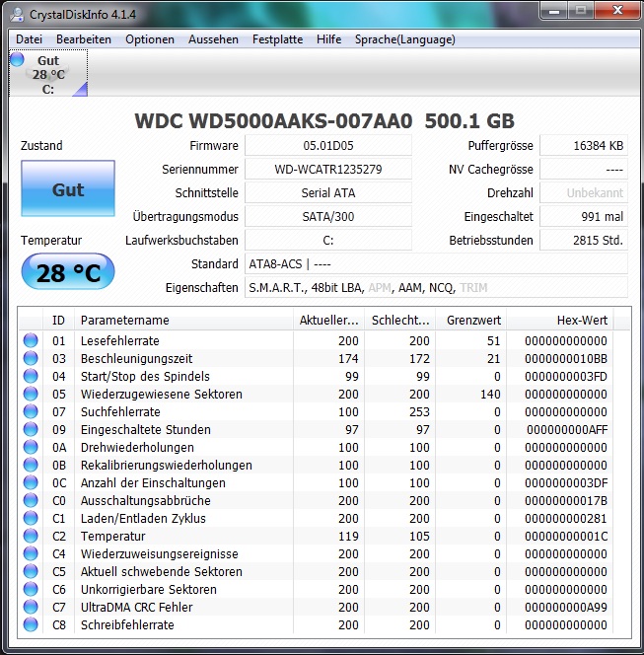Open the Festplatte menu

(x=277, y=39)
